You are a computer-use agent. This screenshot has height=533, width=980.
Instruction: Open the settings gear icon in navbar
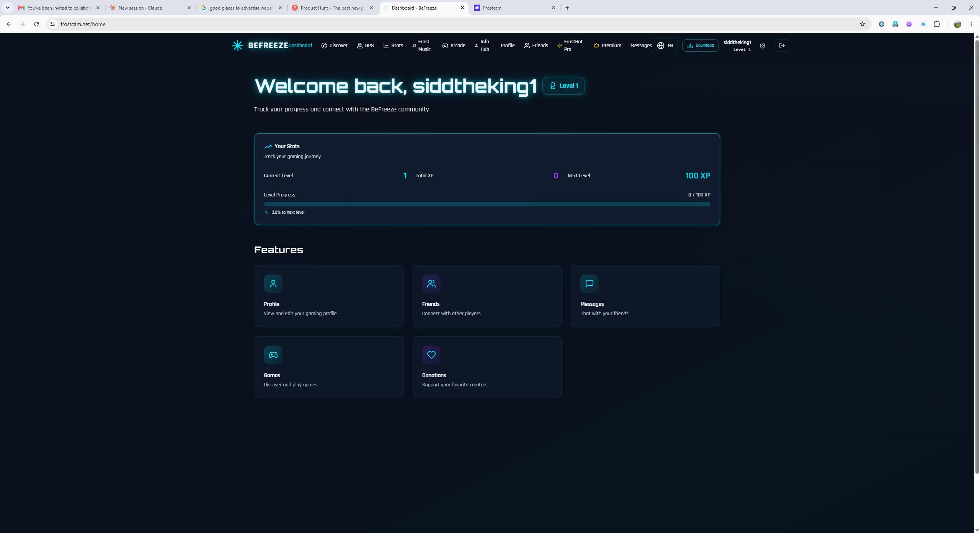762,46
